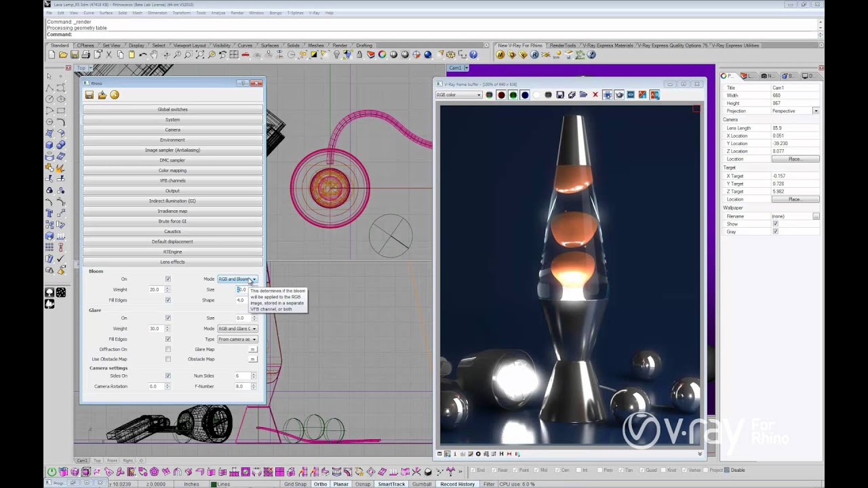This screenshot has height=488, width=868.
Task: Open the Cam1 viewport title dropdown arrow
Action: (x=467, y=68)
